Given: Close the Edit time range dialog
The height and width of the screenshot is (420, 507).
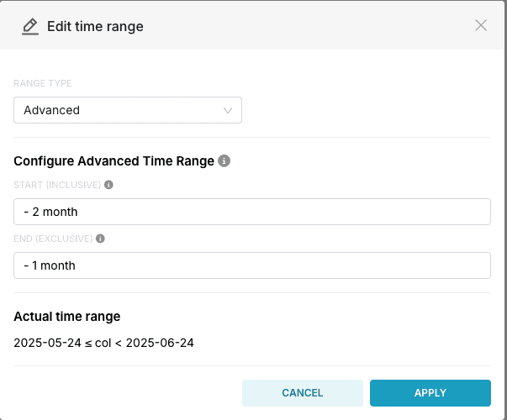Looking at the screenshot, I should pyautogui.click(x=481, y=25).
